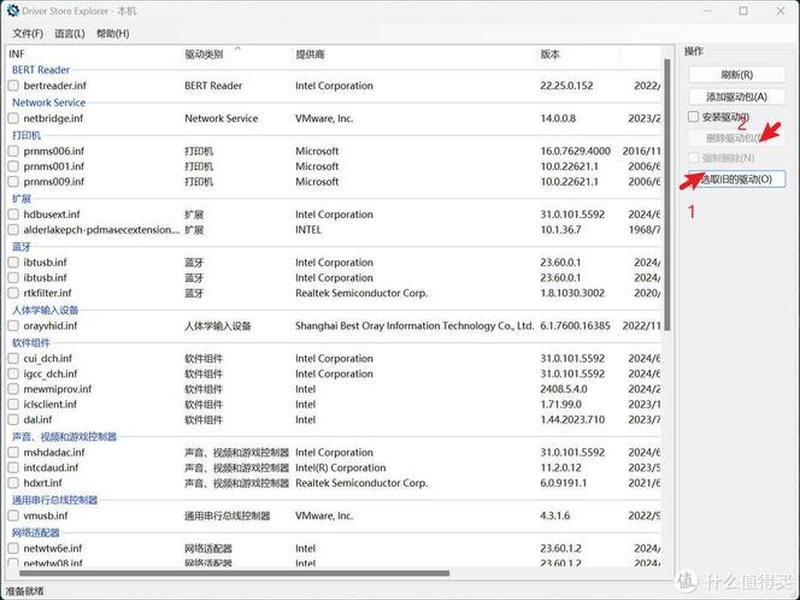
Task: Select the INTEL provider cell
Action: (309, 230)
